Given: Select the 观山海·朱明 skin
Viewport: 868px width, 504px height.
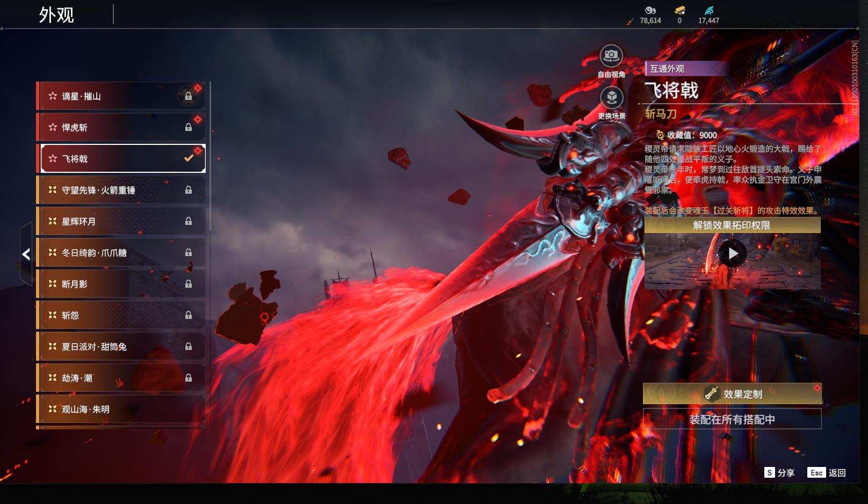Looking at the screenshot, I should pyautogui.click(x=121, y=409).
